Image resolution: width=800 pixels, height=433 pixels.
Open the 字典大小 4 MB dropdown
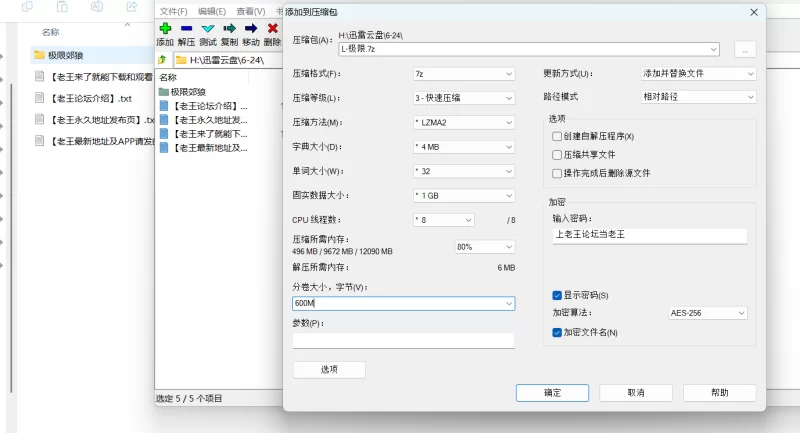[464, 147]
